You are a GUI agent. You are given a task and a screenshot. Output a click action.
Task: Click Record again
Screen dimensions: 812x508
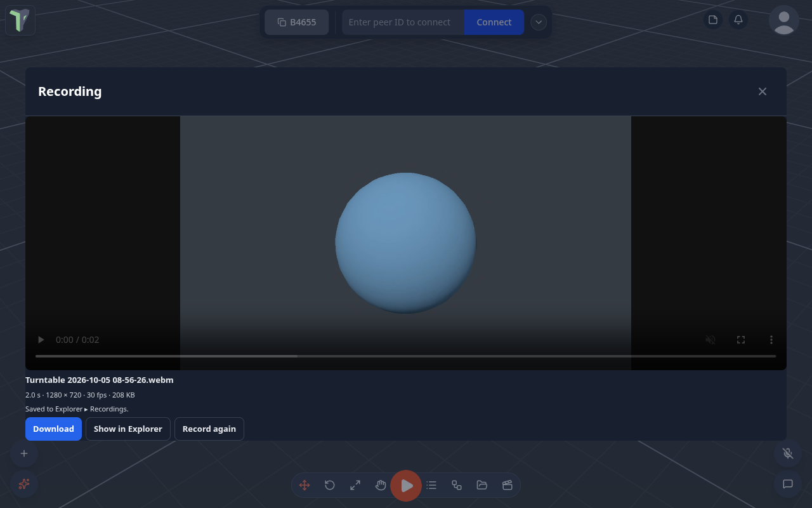click(209, 429)
